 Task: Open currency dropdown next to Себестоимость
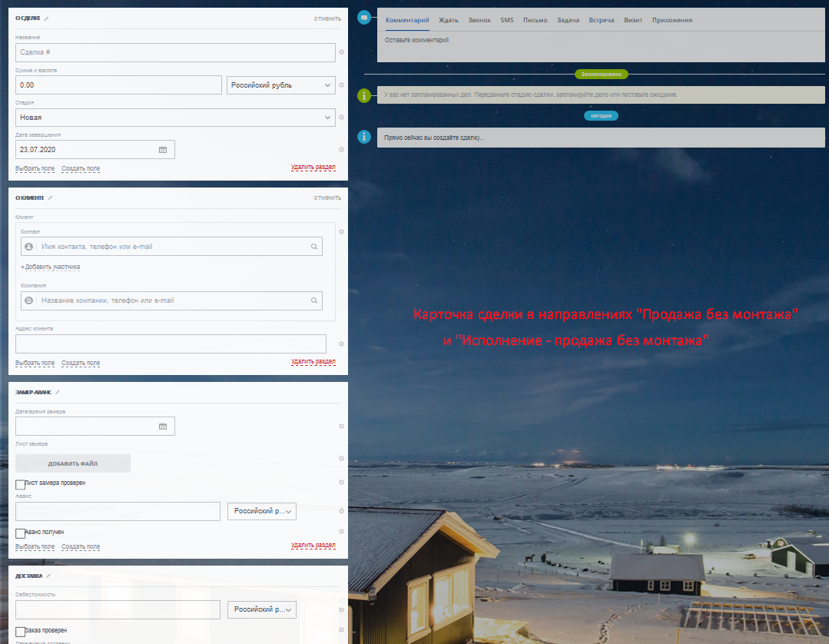[262, 609]
